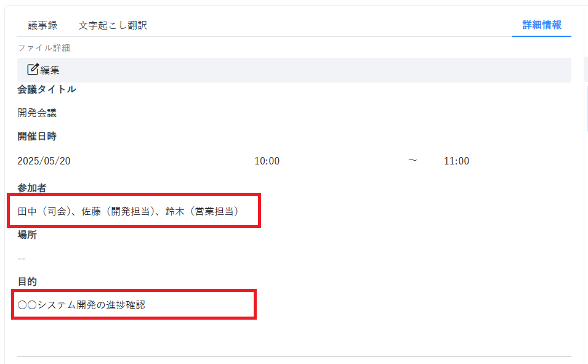Click the 場所 value placeholder dashes
Image resolution: width=588 pixels, height=364 pixels.
(x=22, y=259)
